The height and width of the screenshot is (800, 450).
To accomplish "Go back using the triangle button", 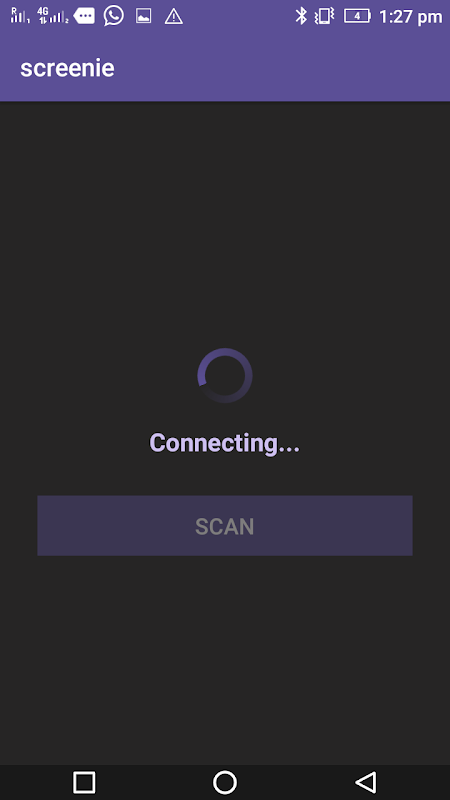I will pos(366,782).
